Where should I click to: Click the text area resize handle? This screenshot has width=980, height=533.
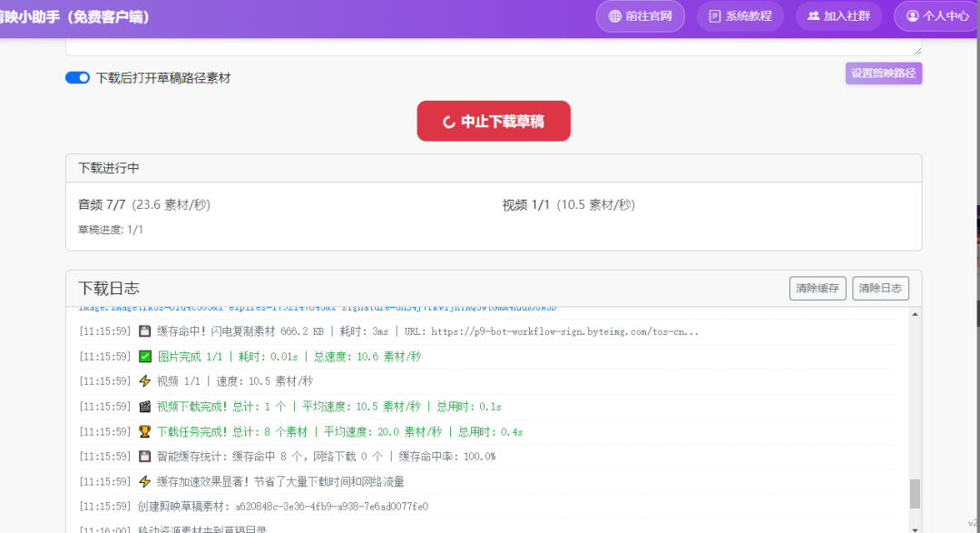pos(917,52)
